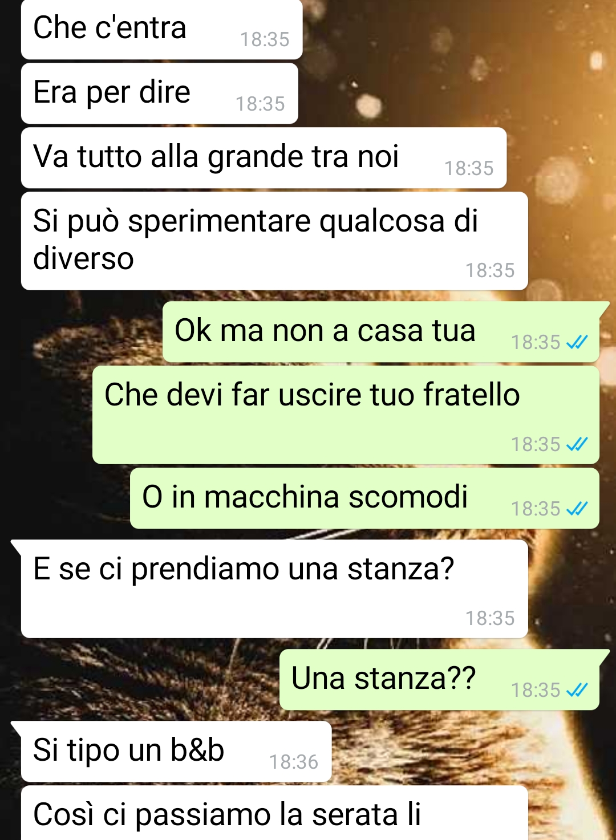Click read-receipt ticks on 'O in macchina scomodi'
Screen dimensions: 616x840
tap(577, 509)
